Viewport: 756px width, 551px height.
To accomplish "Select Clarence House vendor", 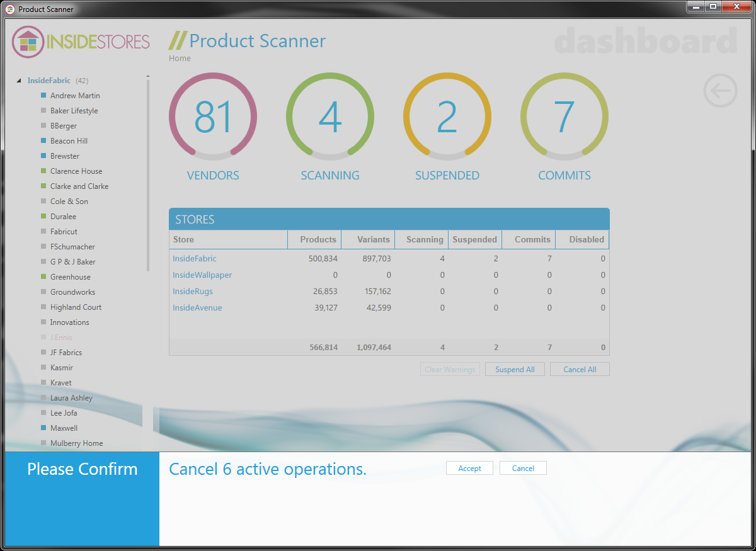I will [x=76, y=171].
